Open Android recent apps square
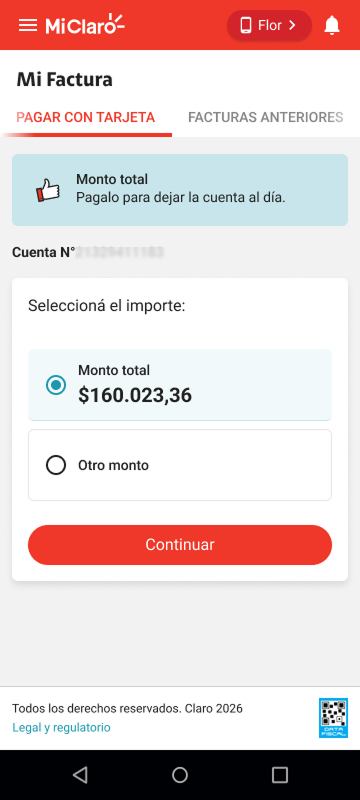The width and height of the screenshot is (360, 800). 279,774
